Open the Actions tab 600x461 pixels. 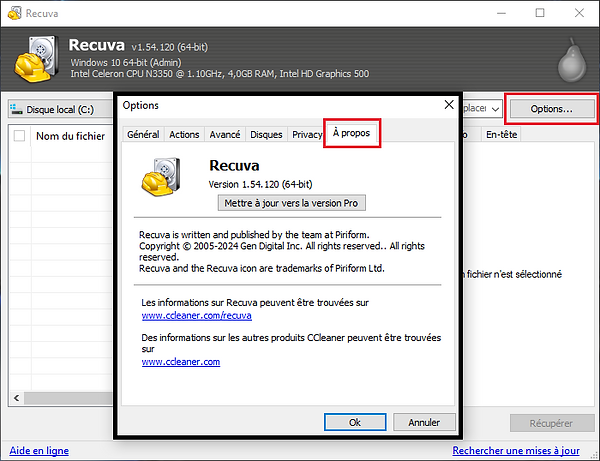[x=184, y=135]
